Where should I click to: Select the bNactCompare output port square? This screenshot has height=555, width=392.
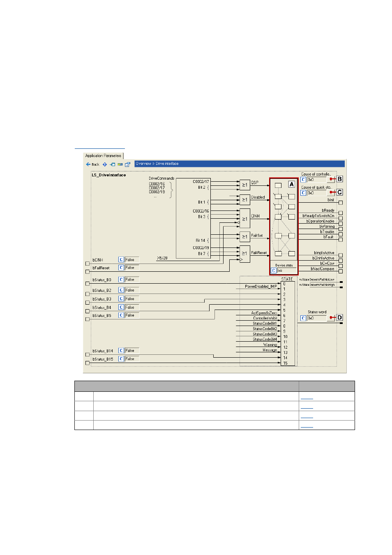341,271
